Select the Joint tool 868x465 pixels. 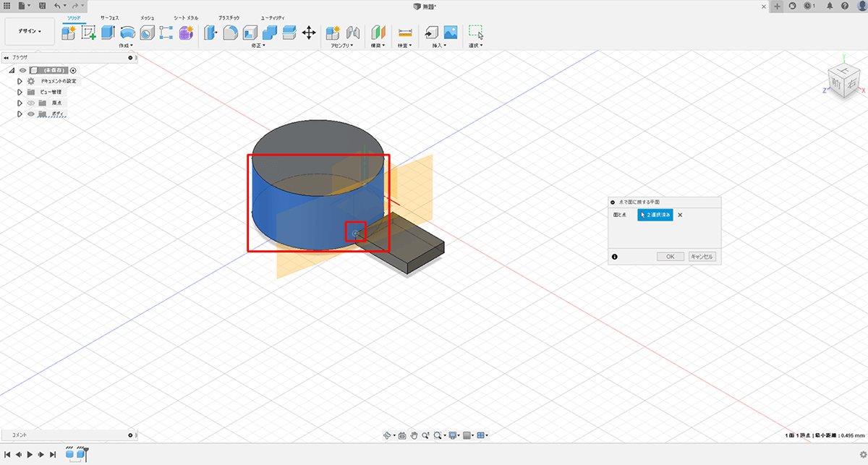[x=353, y=32]
